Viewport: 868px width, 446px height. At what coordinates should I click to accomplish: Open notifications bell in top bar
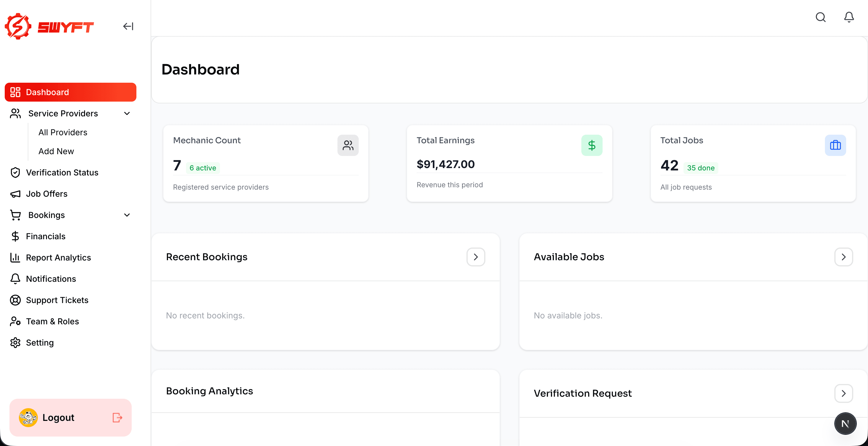[849, 17]
